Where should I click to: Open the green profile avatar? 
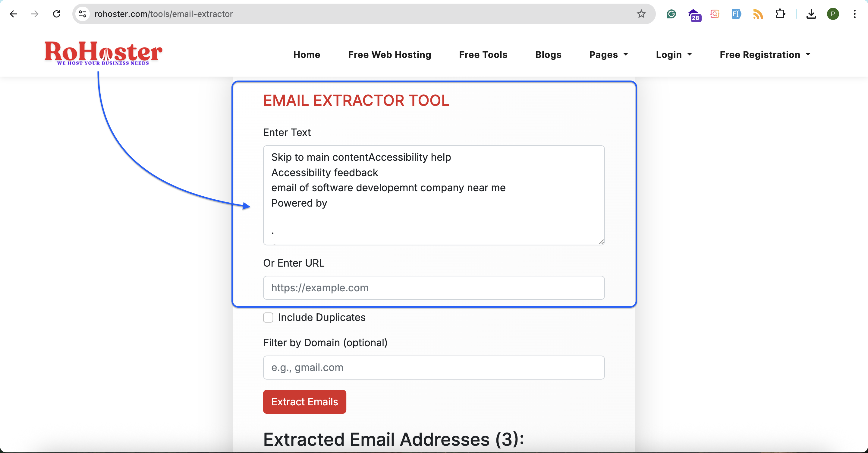tap(833, 14)
